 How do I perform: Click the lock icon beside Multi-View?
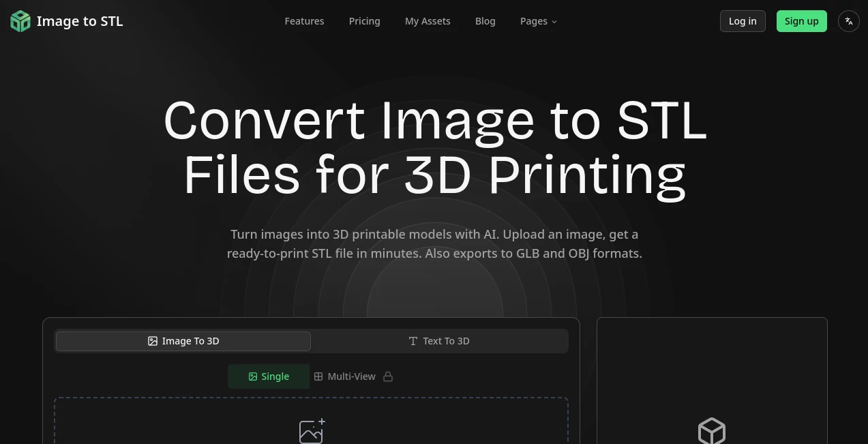388,376
